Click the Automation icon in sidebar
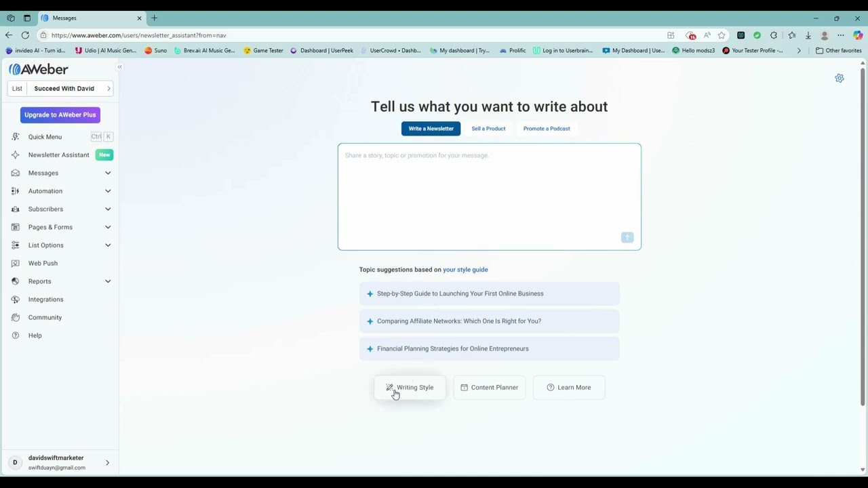 pos(15,191)
